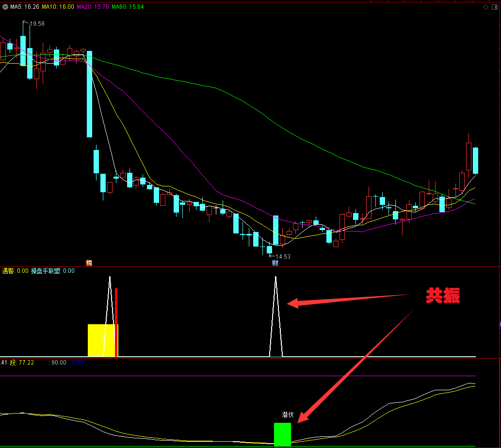This screenshot has height=448, width=501.
Task: Click the 14.53 low price label
Action: click(x=283, y=256)
